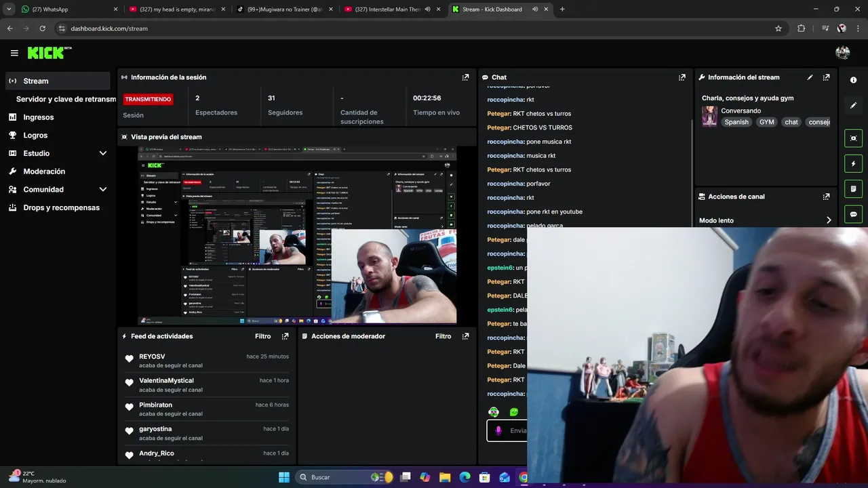Click the TRANSMITIENDO status badge
This screenshot has height=488, width=868.
click(x=148, y=99)
